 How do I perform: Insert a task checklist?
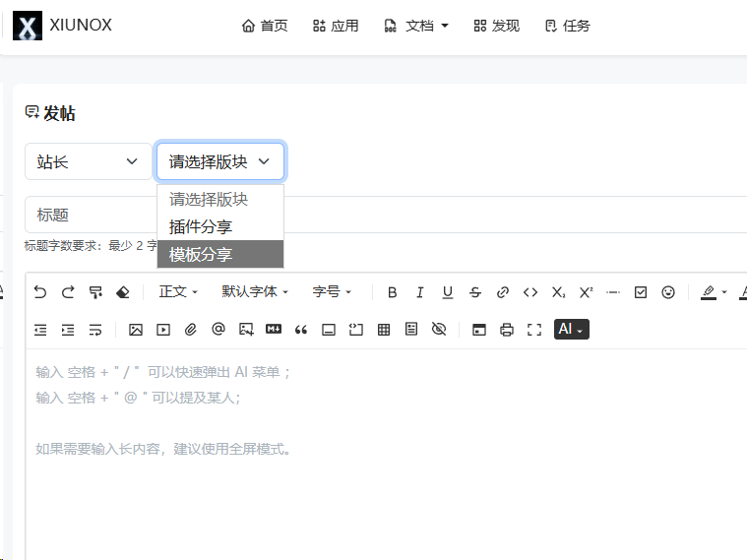[x=641, y=292]
